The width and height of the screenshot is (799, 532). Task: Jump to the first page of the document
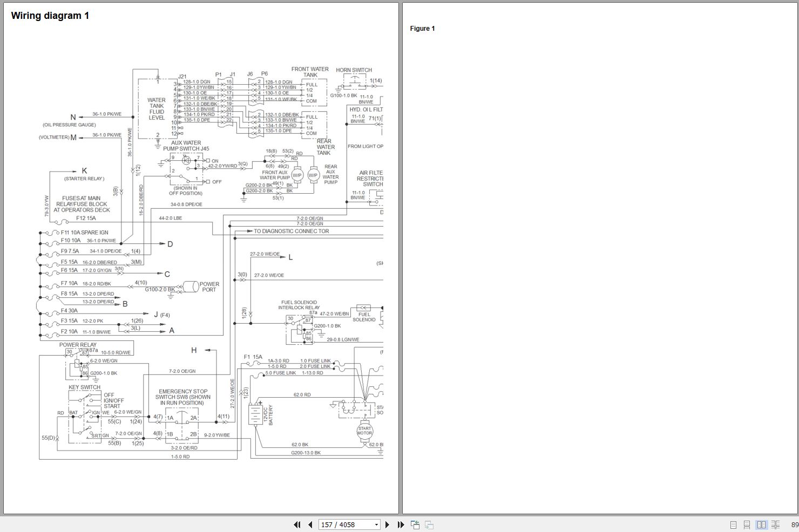[297, 524]
